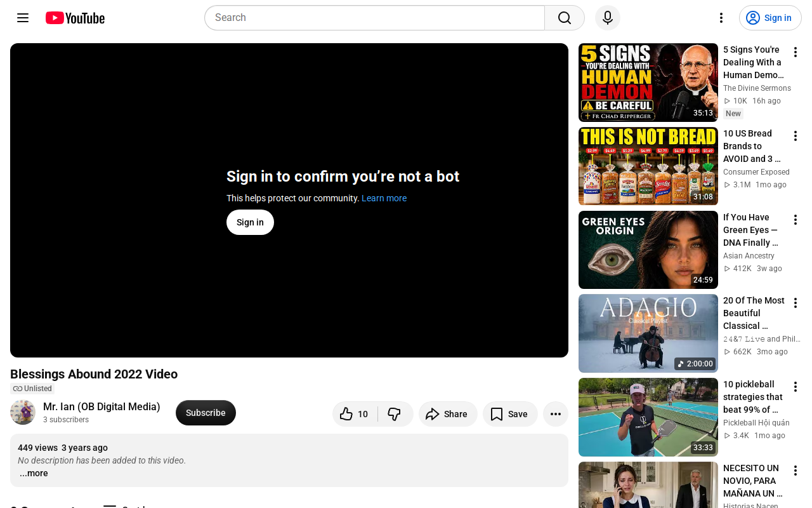Screen dimensions: 812x508
Task: Save video to a playlist
Action: click(x=510, y=414)
